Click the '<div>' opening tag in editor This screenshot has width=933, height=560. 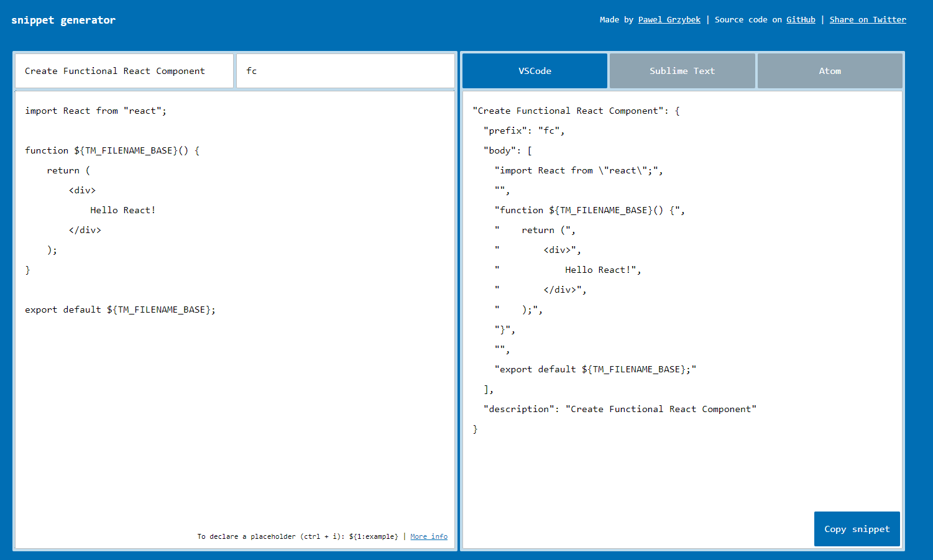[x=82, y=190]
